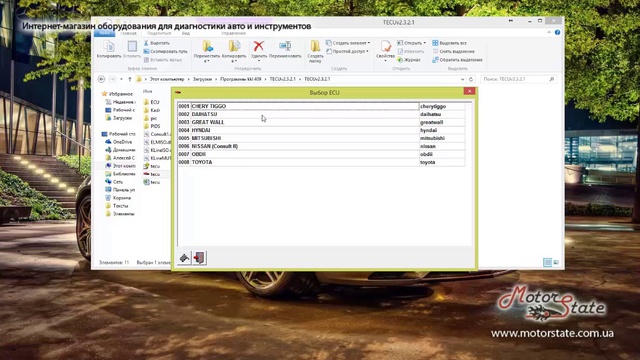
Task: Select the GREAT WALL row
Action: (321, 122)
